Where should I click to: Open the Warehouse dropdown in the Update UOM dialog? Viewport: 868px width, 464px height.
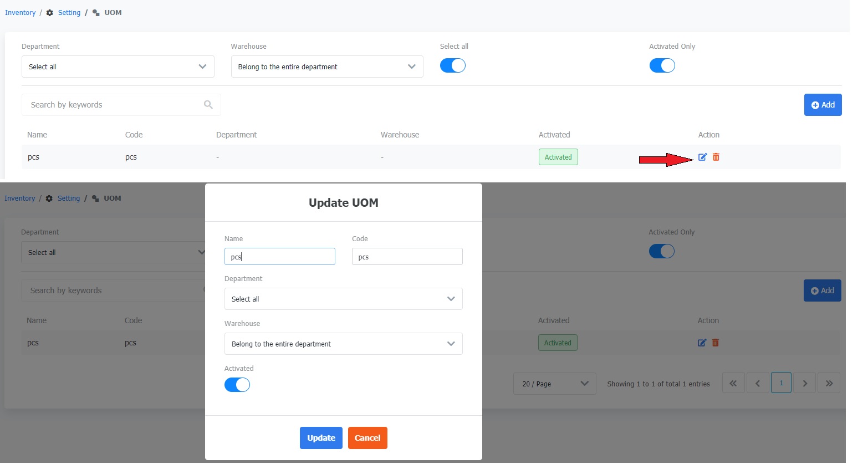pos(344,344)
